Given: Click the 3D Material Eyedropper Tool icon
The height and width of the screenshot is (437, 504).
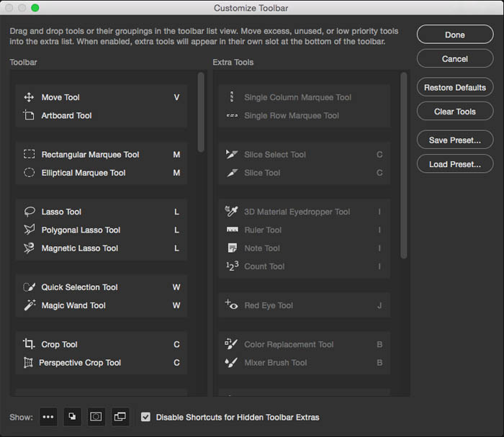Looking at the screenshot, I should pos(231,212).
